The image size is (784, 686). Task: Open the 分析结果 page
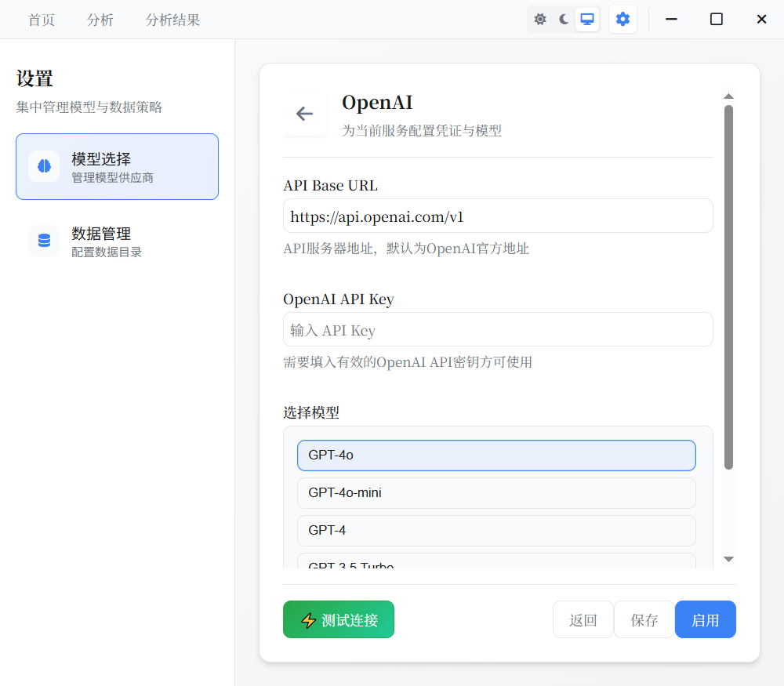pos(172,20)
